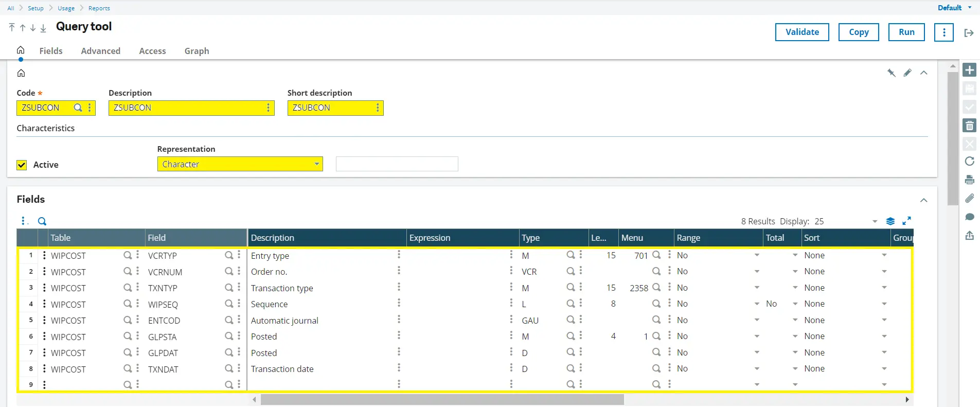Click the Attachment paperclip icon
Image resolution: width=980 pixels, height=407 pixels.
(x=970, y=198)
